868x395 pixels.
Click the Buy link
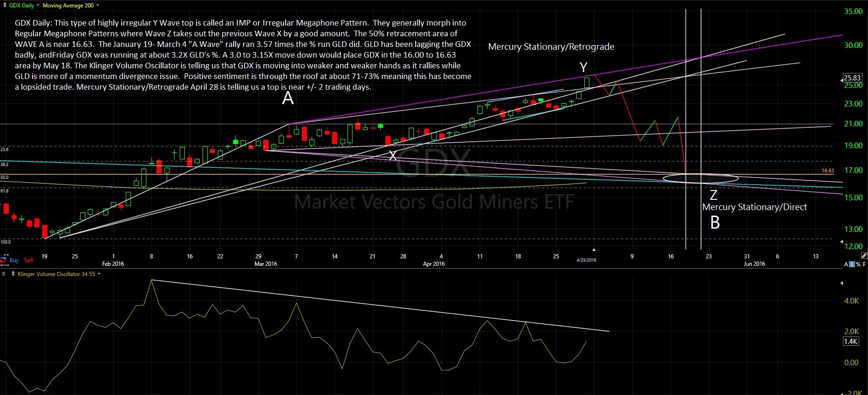(14, 260)
